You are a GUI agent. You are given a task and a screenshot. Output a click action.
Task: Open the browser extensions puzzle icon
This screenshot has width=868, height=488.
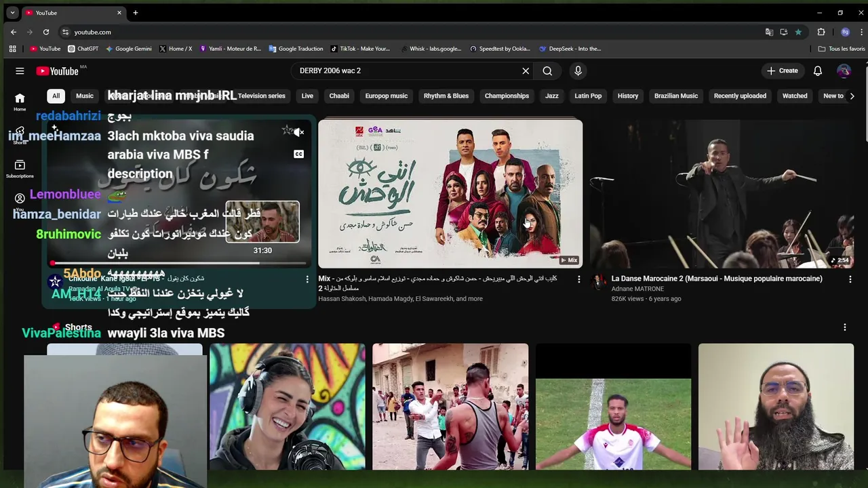[x=821, y=32]
